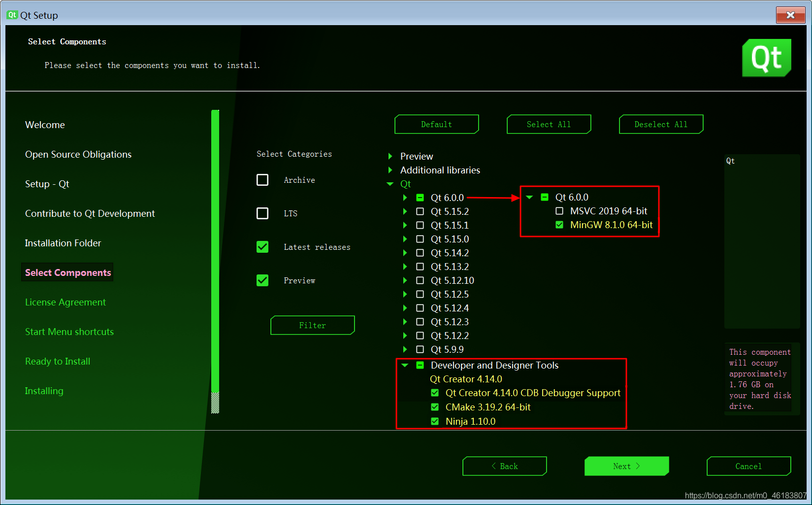Select the Select Components step
Screen dimensions: 812x505
(x=67, y=272)
